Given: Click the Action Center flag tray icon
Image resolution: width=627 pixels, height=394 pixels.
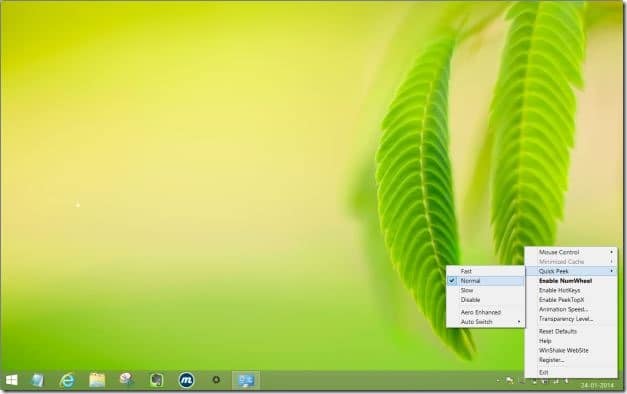Looking at the screenshot, I should pyautogui.click(x=509, y=381).
